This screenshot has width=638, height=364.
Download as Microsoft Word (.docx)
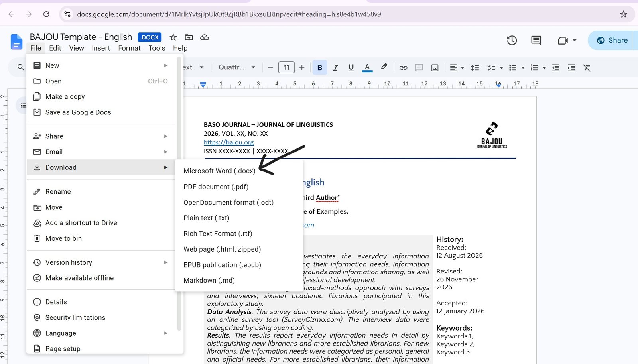point(239,171)
